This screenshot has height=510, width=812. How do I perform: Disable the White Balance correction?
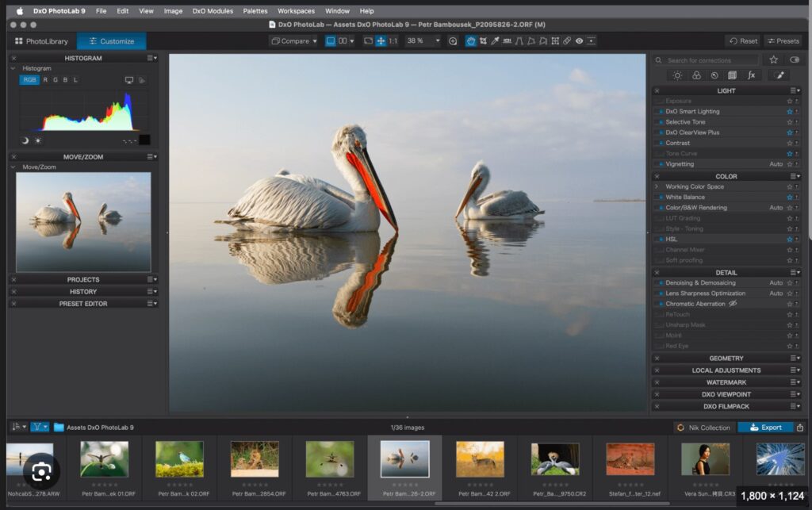[660, 197]
